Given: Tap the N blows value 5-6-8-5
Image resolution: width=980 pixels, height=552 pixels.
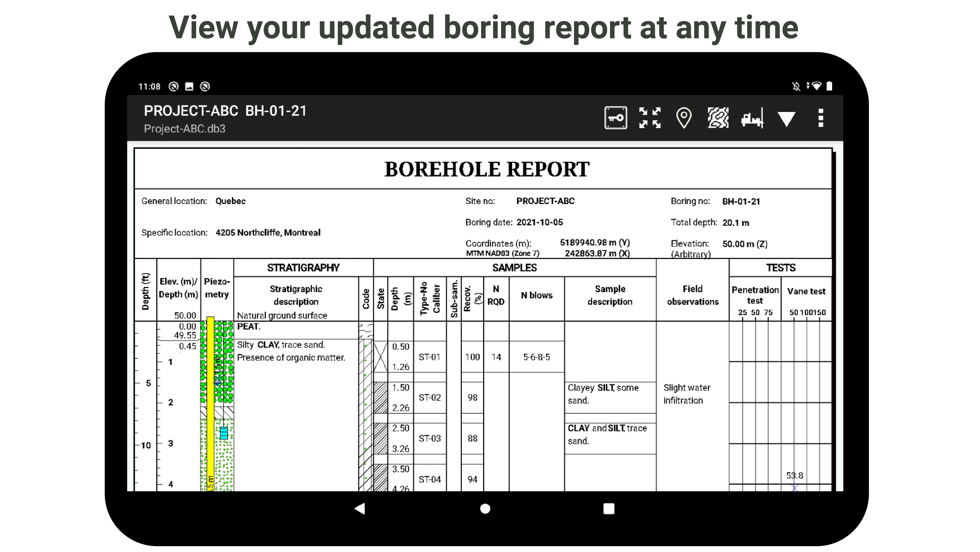Looking at the screenshot, I should tap(536, 357).
